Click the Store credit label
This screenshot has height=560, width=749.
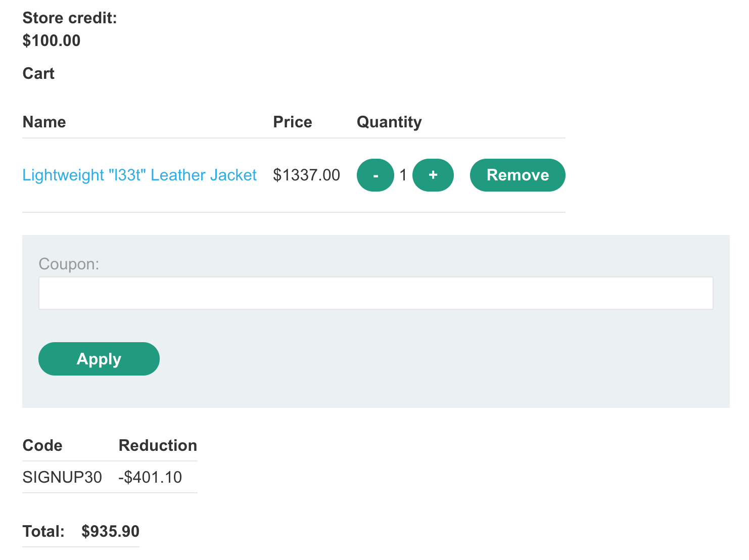pyautogui.click(x=70, y=18)
